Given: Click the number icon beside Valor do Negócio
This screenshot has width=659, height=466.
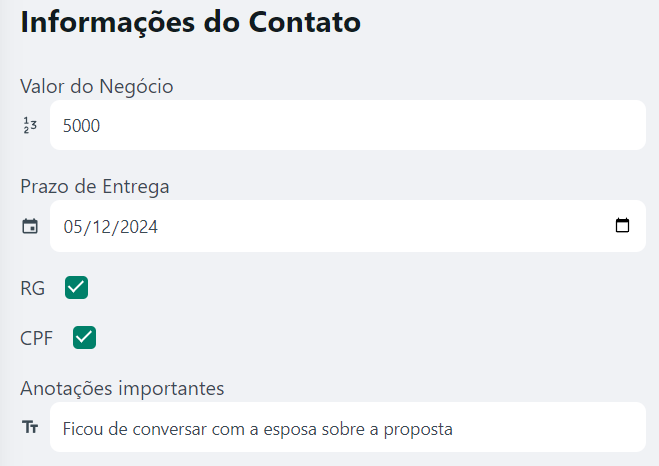Looking at the screenshot, I should coord(30,125).
